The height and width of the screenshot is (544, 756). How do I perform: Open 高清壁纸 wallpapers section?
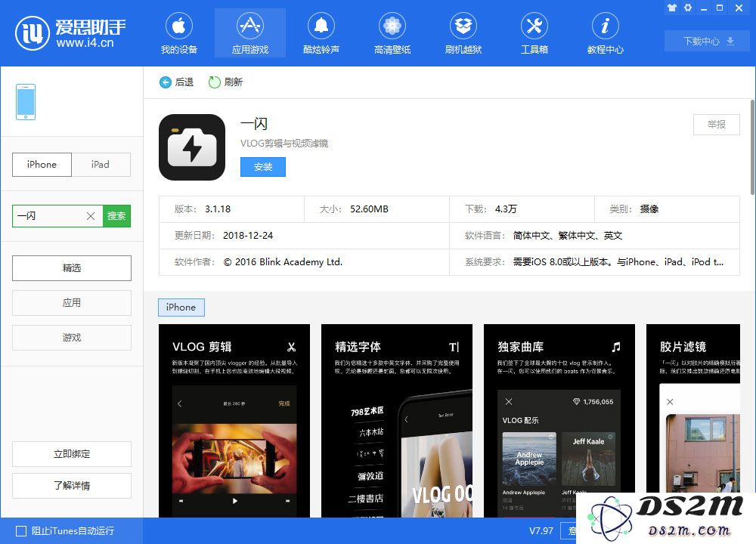[x=392, y=32]
